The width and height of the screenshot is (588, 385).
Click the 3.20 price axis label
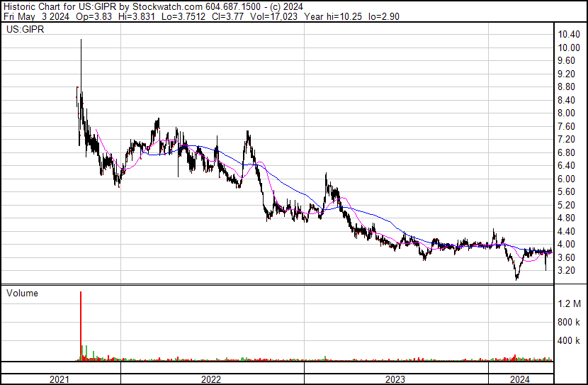[x=567, y=271]
